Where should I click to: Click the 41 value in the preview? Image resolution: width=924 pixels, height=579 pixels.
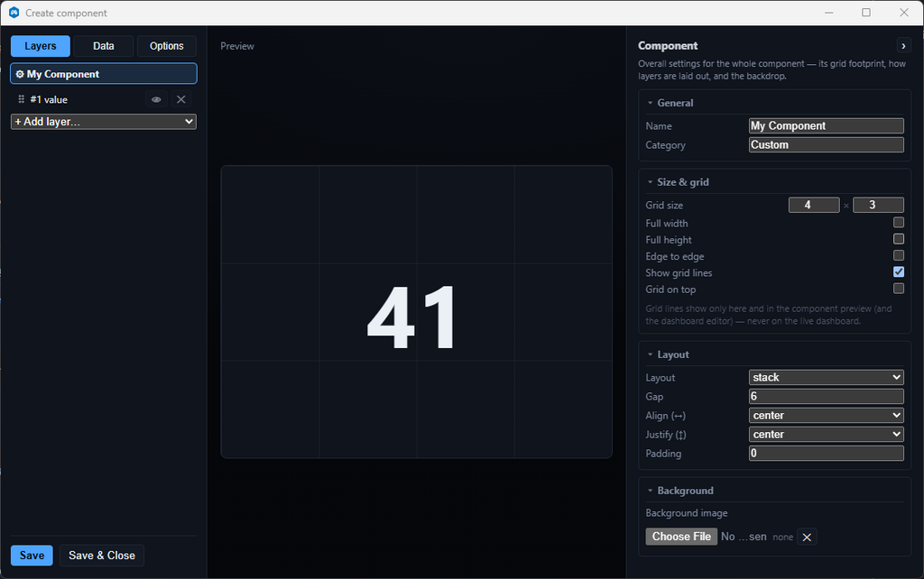click(x=411, y=317)
